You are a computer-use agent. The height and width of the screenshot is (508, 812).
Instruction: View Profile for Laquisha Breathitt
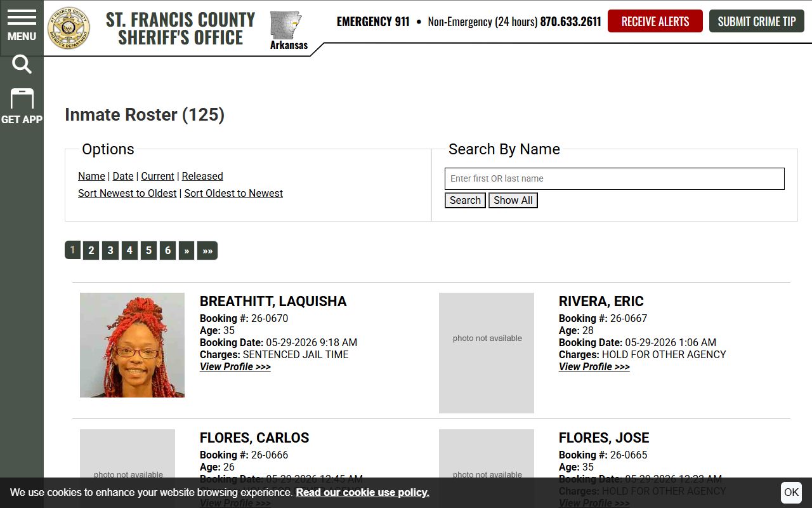tap(235, 366)
